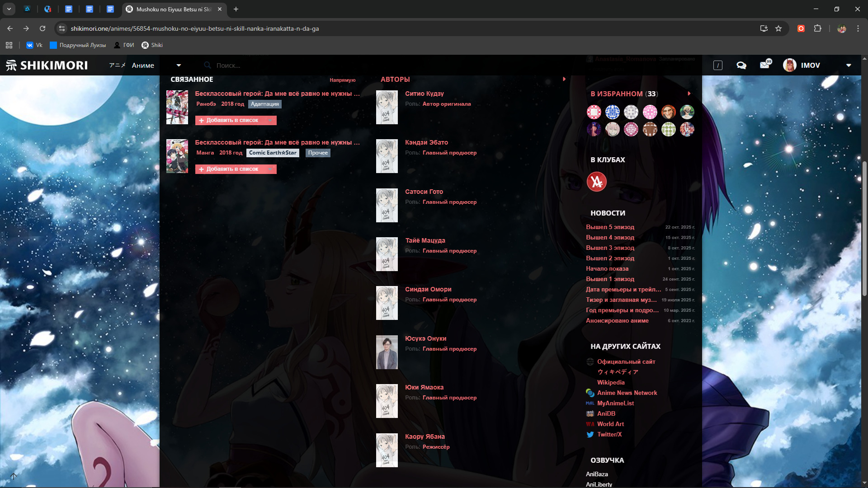
Task: Click the Shikimori logo in the site header
Action: click(x=47, y=66)
